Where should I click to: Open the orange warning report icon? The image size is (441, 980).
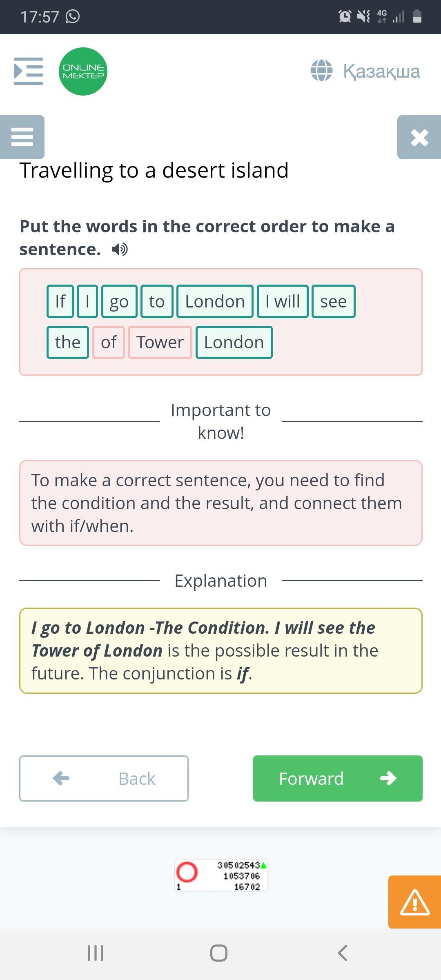pyautogui.click(x=414, y=902)
